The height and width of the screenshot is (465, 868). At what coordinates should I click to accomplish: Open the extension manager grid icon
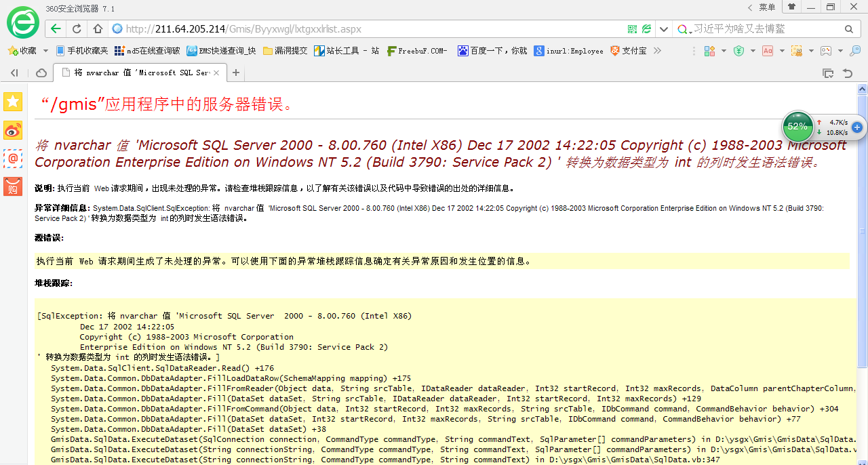(709, 51)
